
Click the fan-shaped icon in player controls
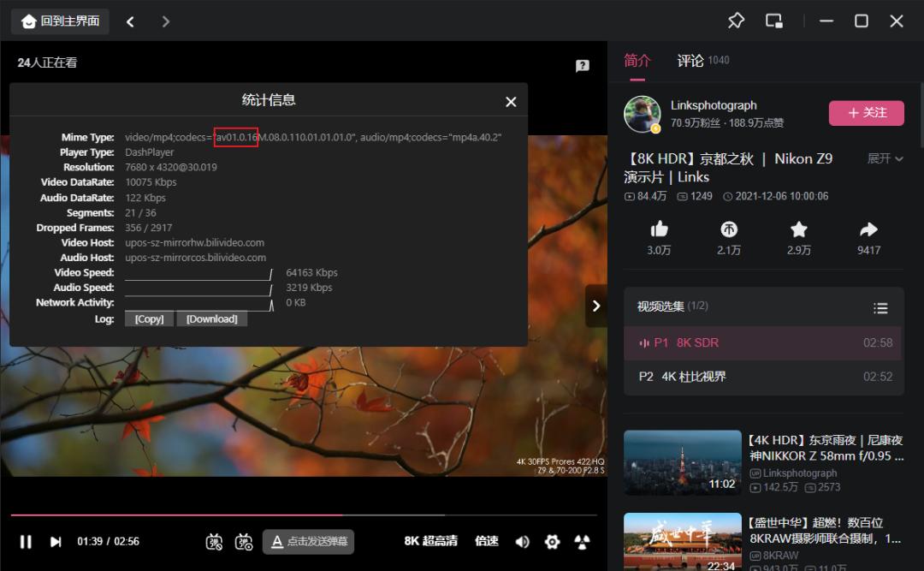pyautogui.click(x=583, y=542)
